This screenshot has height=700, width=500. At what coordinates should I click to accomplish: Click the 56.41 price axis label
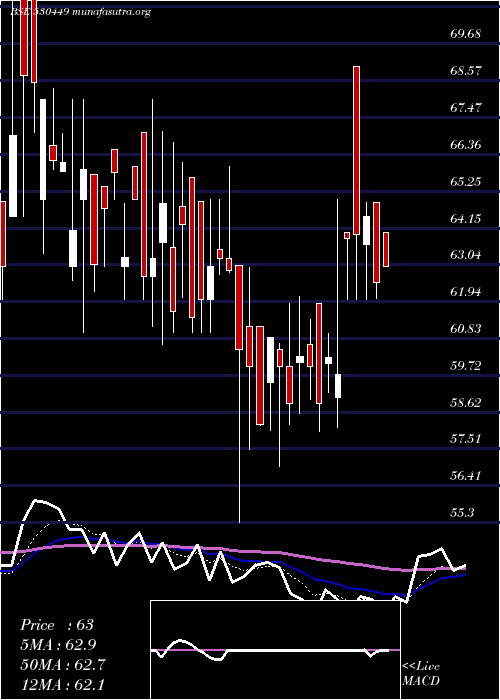tap(466, 476)
